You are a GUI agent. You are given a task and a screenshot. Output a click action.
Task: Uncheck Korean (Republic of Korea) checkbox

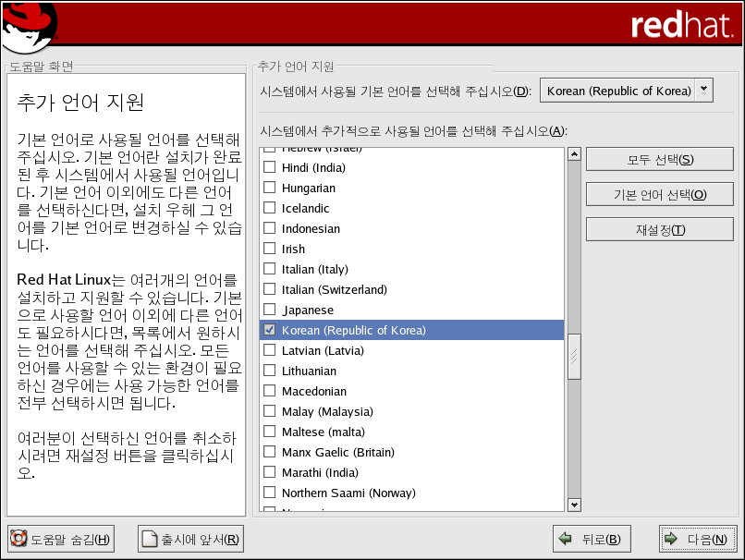pyautogui.click(x=270, y=330)
